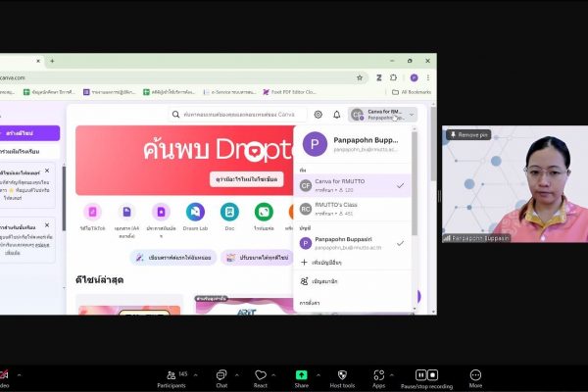This screenshot has height=392, width=588.
Task: Expand the caret beside React
Action: 273,375
